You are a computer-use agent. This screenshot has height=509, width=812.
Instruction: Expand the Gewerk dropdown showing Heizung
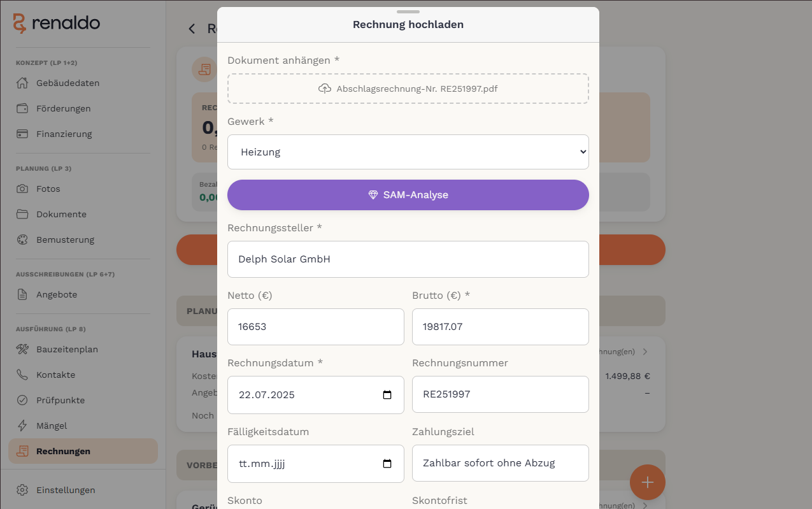[408, 152]
